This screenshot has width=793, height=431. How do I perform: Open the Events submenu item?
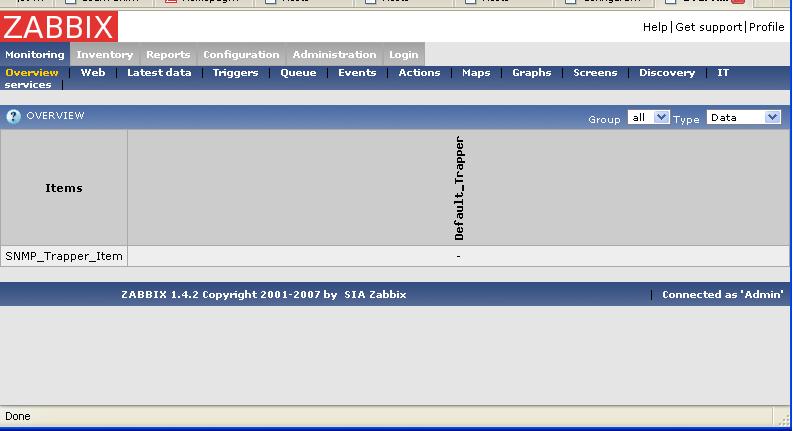[357, 72]
